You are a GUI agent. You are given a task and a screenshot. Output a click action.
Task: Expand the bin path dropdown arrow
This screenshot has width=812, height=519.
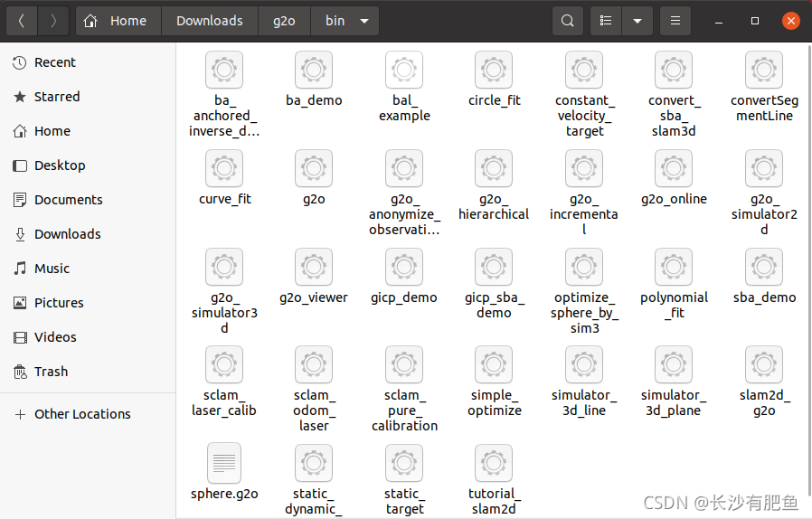pyautogui.click(x=364, y=21)
